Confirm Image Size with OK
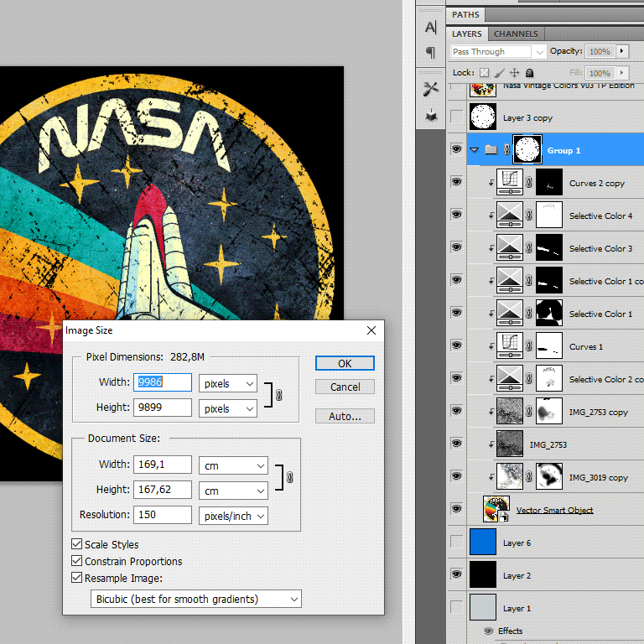Screen dimensions: 644x644 345,363
